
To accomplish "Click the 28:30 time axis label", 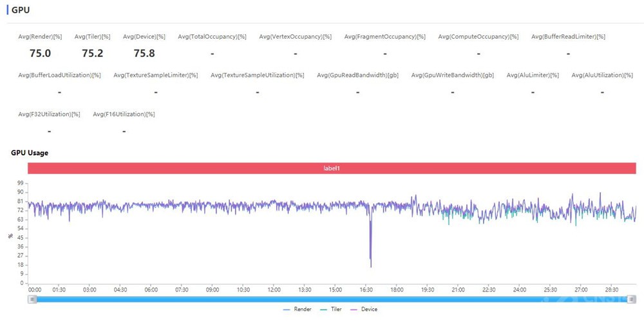I will pyautogui.click(x=612, y=290).
